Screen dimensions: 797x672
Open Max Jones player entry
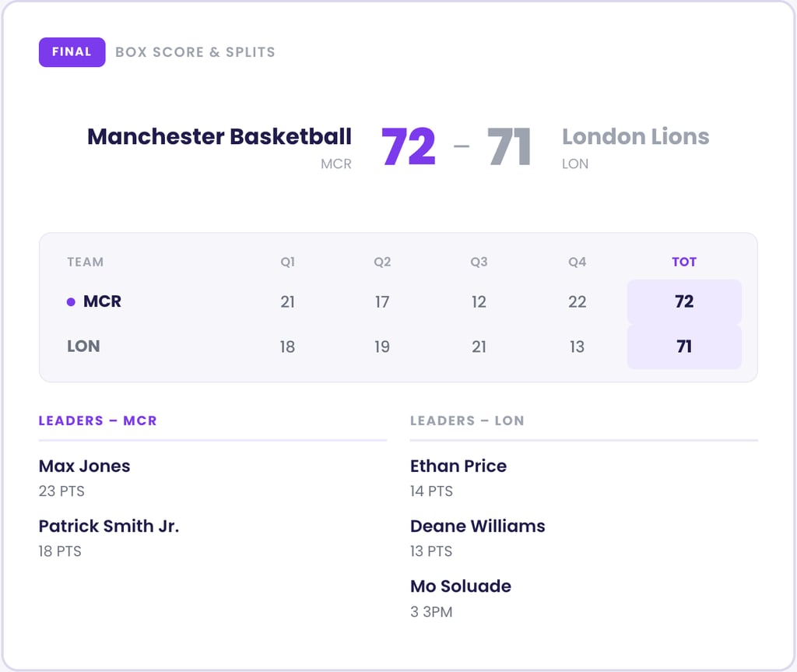84,466
